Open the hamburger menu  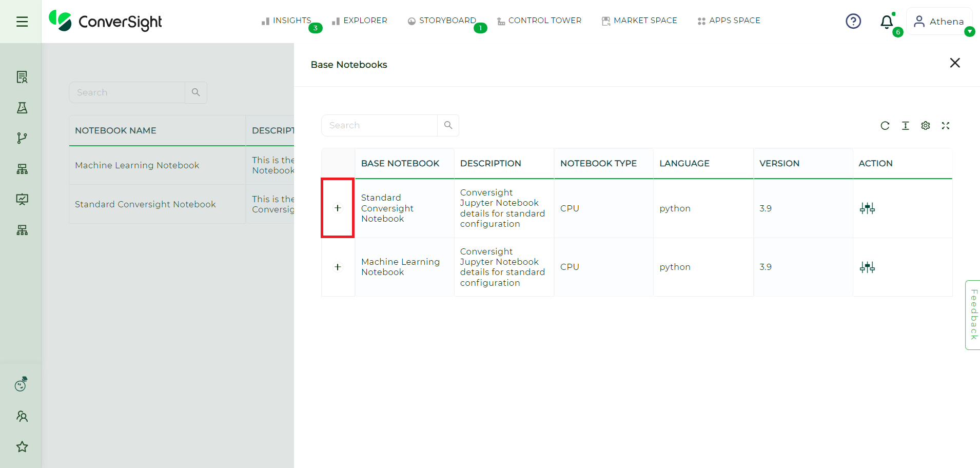click(22, 22)
